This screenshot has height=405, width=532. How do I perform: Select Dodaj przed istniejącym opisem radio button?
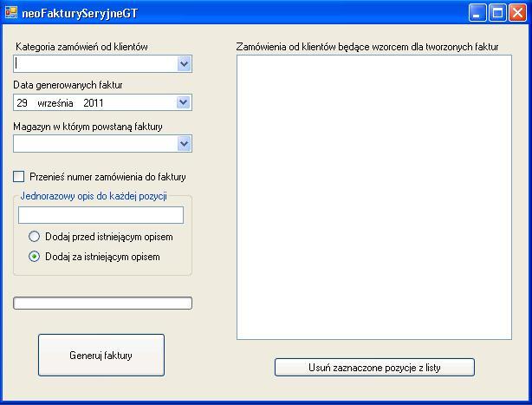pyautogui.click(x=34, y=236)
